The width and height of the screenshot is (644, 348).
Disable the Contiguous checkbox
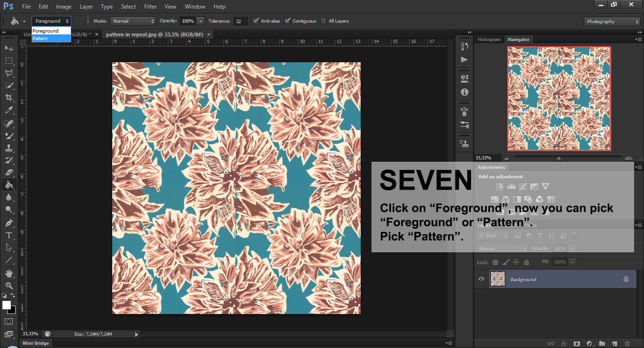pyautogui.click(x=288, y=21)
